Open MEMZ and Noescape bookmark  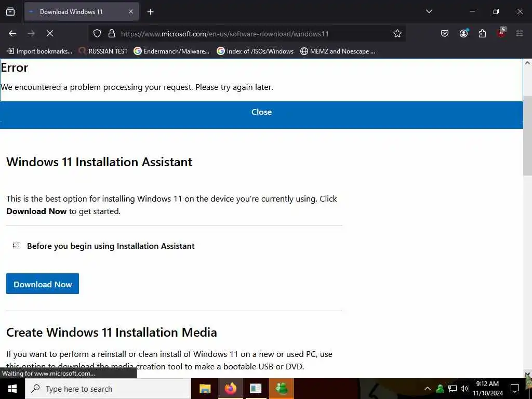pos(338,51)
